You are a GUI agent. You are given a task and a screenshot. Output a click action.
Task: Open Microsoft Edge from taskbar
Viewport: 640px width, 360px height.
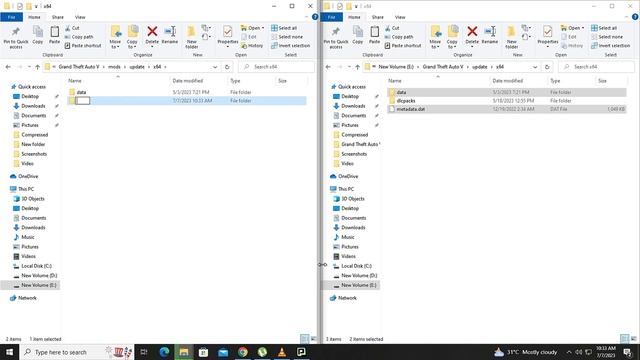[164, 352]
